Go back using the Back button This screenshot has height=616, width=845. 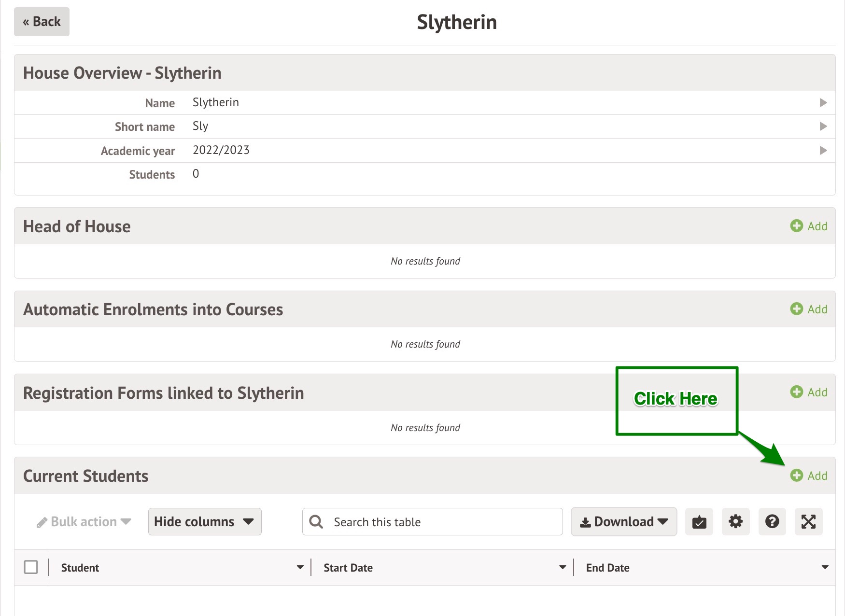pos(42,22)
